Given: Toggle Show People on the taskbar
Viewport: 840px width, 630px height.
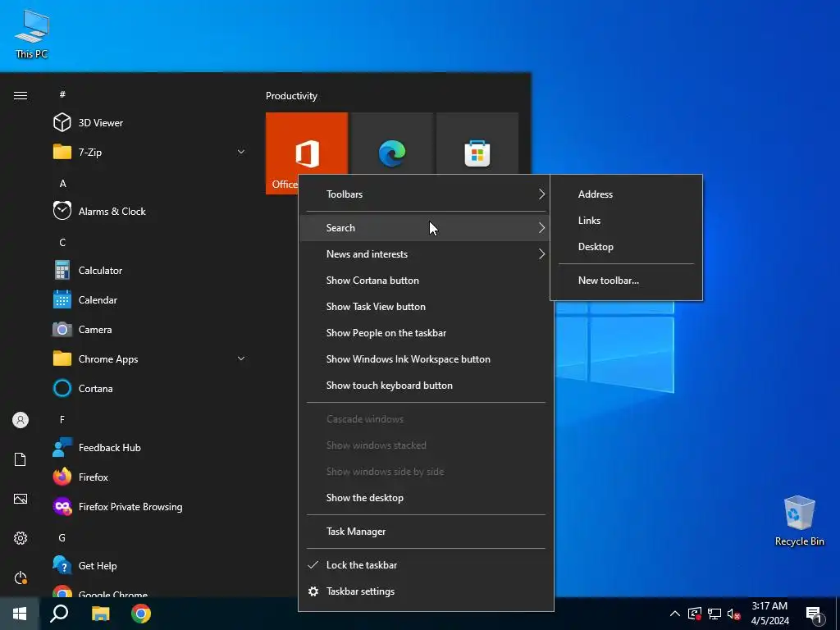Looking at the screenshot, I should click(426, 333).
